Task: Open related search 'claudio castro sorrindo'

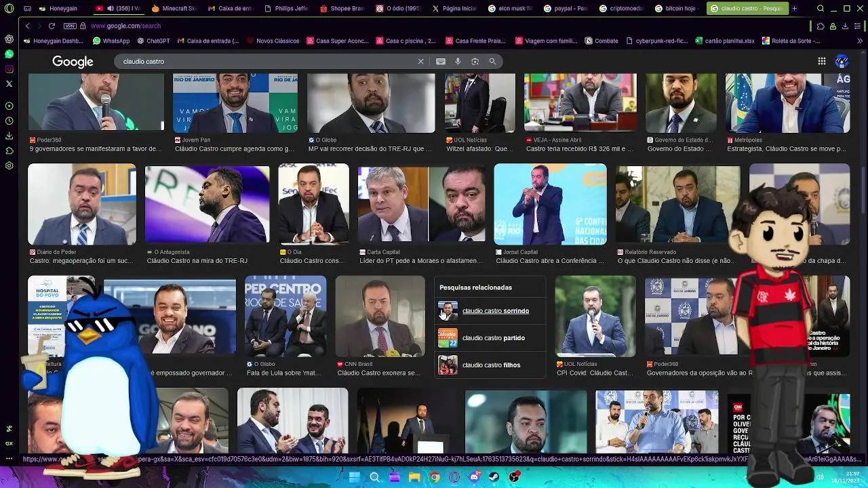Action: pyautogui.click(x=490, y=310)
